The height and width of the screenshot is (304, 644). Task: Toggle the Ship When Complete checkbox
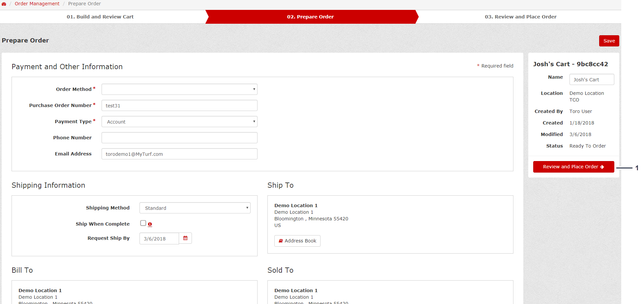click(x=143, y=223)
